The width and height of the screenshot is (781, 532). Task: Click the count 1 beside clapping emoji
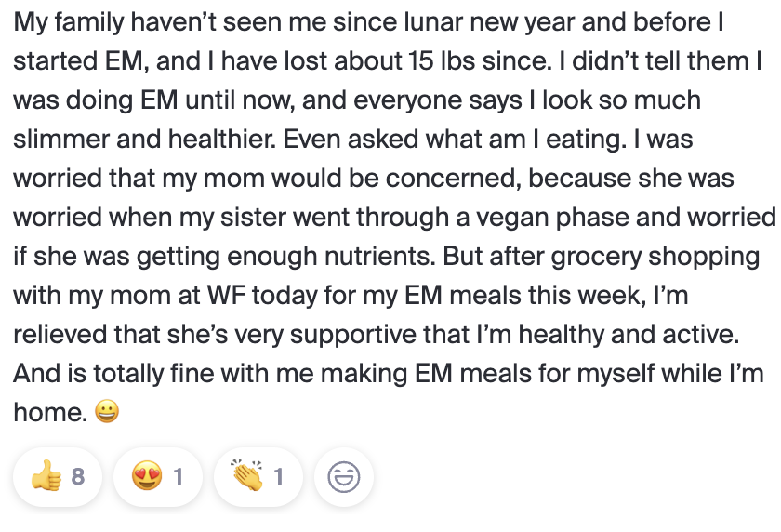[x=278, y=477]
